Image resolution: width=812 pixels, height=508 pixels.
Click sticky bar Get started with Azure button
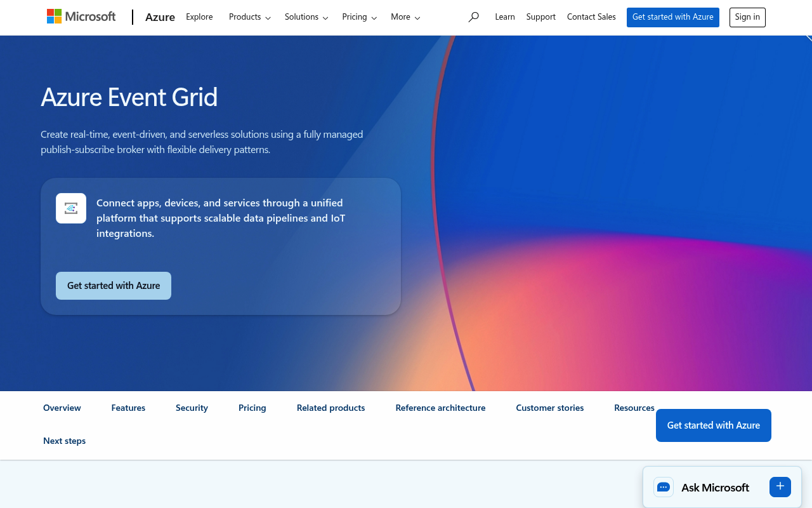pos(714,425)
